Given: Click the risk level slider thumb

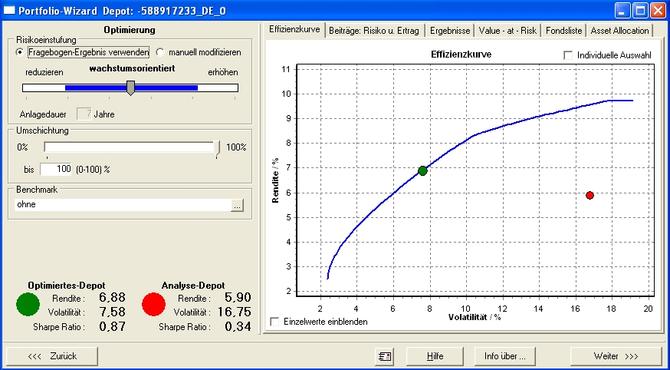Looking at the screenshot, I should (x=131, y=88).
